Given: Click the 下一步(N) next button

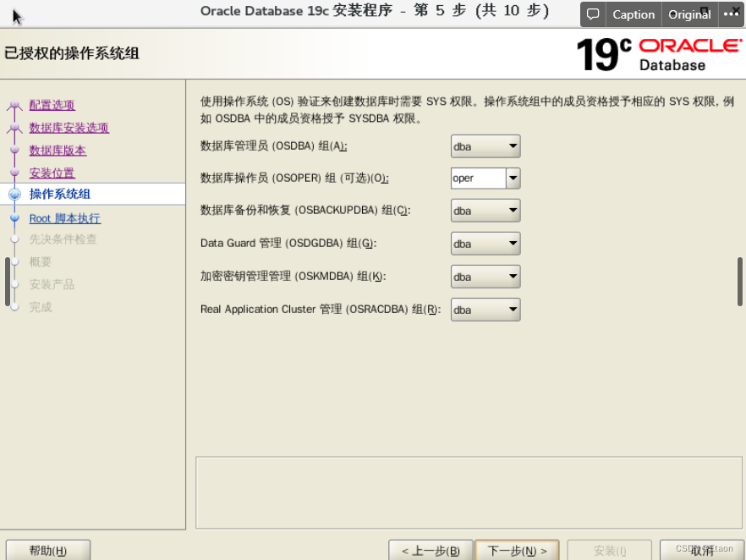Looking at the screenshot, I should click(517, 551).
